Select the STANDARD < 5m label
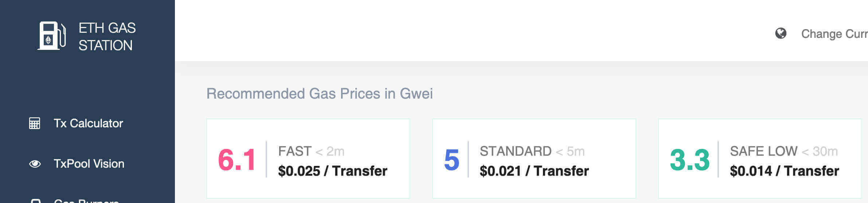The image size is (868, 203). tap(532, 151)
